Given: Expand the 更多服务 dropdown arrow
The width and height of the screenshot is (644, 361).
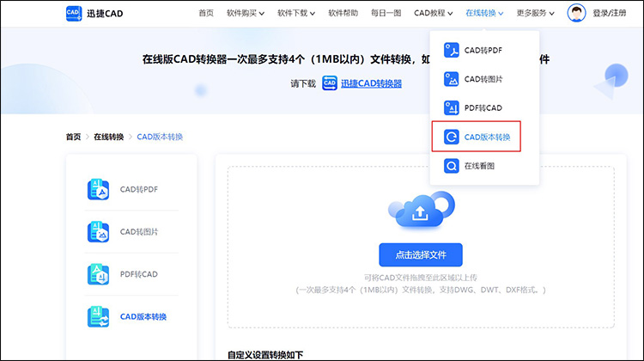Looking at the screenshot, I should click(551, 14).
